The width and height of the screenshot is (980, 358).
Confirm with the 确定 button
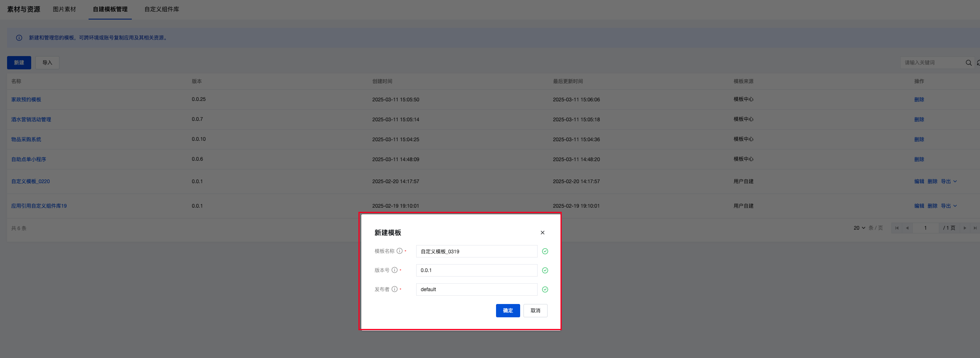508,311
